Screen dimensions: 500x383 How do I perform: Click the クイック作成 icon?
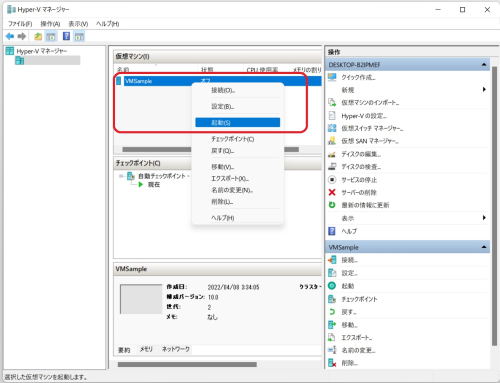(x=332, y=77)
